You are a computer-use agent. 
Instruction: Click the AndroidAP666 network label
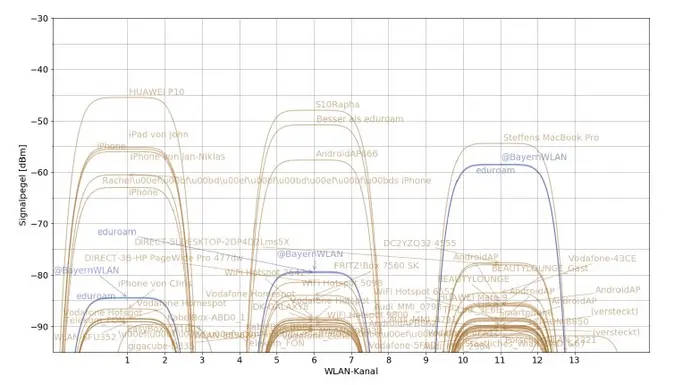[x=346, y=154]
